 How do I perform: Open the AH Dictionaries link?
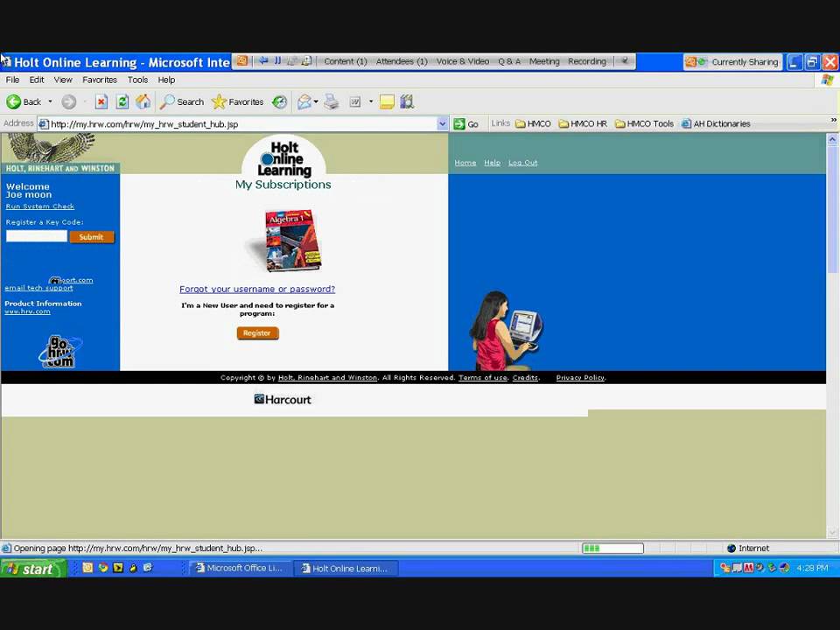(x=716, y=123)
